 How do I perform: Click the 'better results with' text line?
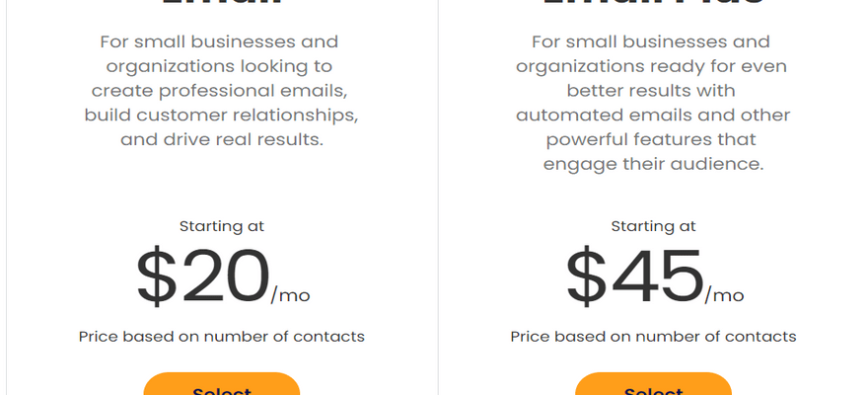click(653, 91)
